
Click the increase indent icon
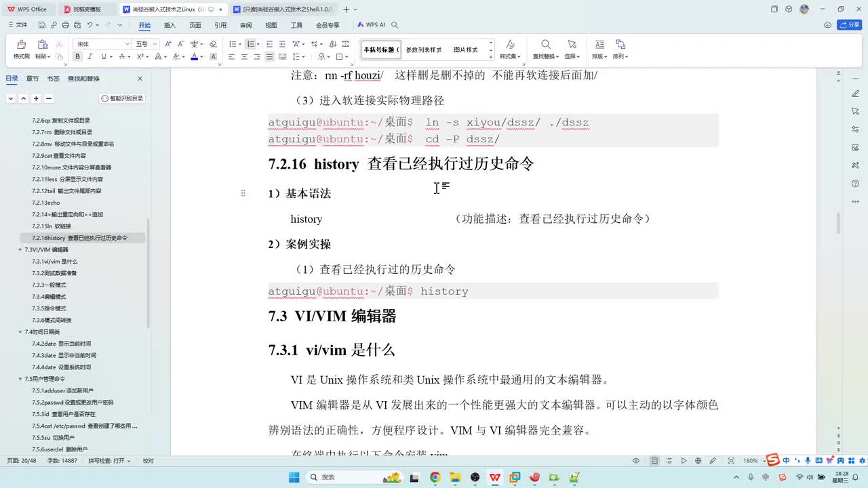282,44
